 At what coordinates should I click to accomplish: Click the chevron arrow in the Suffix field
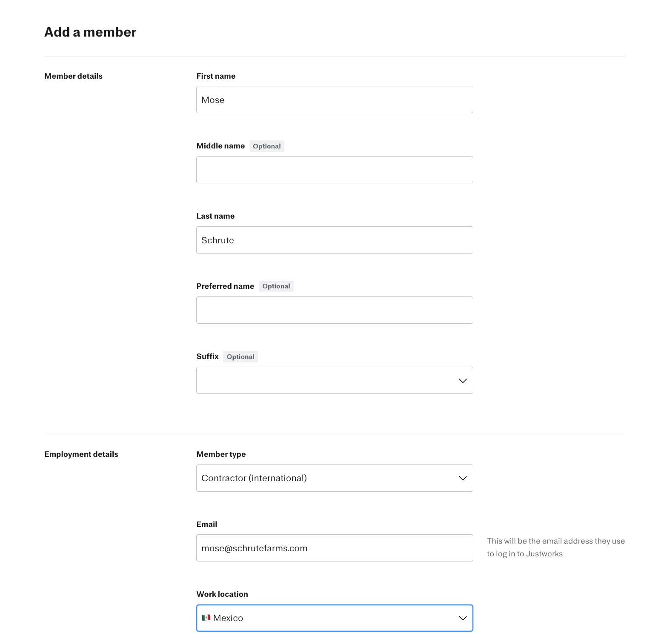(463, 381)
